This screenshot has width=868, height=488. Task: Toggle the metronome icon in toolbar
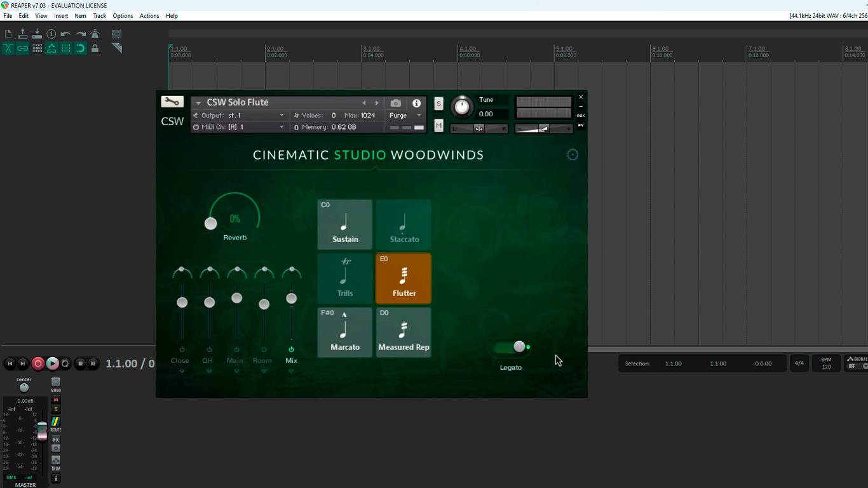tap(95, 34)
